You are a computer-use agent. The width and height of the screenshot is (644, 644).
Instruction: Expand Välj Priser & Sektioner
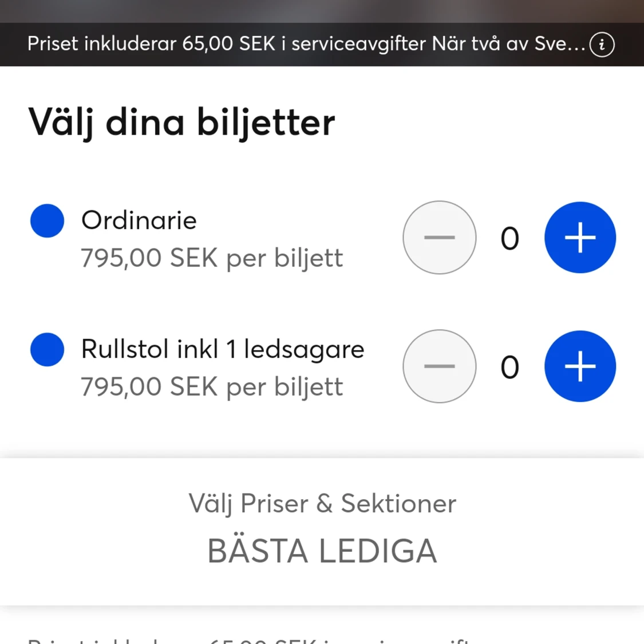tap(322, 504)
